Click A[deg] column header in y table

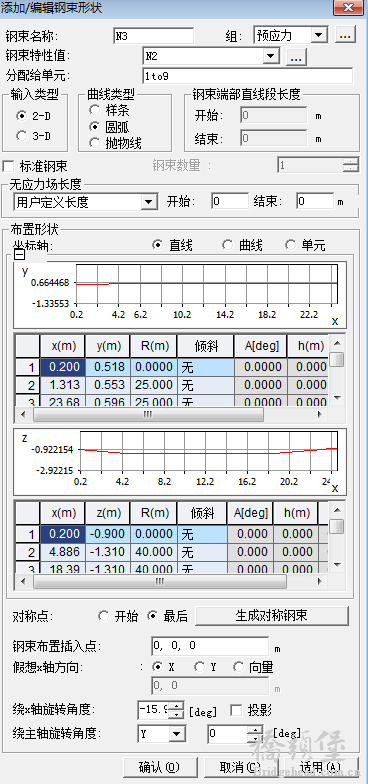click(260, 346)
